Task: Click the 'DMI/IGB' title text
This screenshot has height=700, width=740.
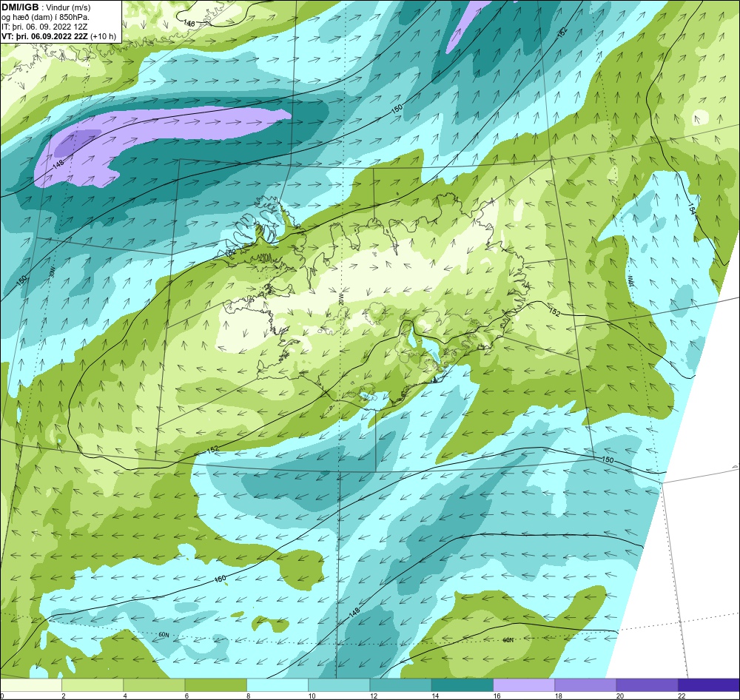Action: 20,7
